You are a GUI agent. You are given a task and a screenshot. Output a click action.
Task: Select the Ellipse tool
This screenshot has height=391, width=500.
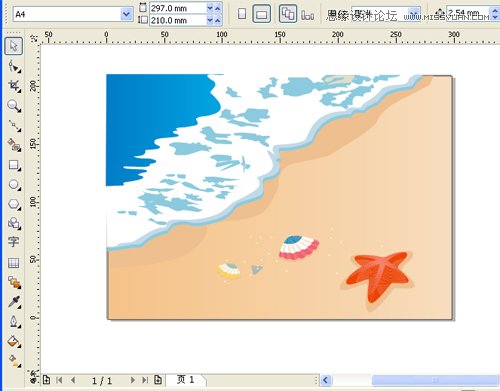[14, 184]
